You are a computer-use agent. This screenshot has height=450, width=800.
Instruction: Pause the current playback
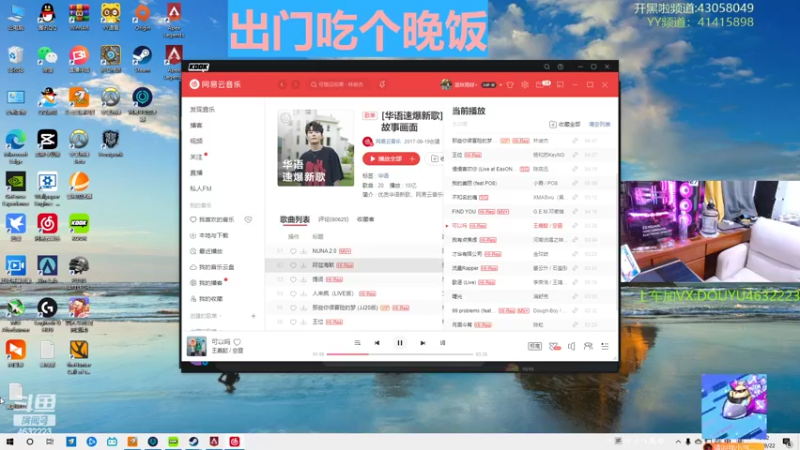coord(399,343)
